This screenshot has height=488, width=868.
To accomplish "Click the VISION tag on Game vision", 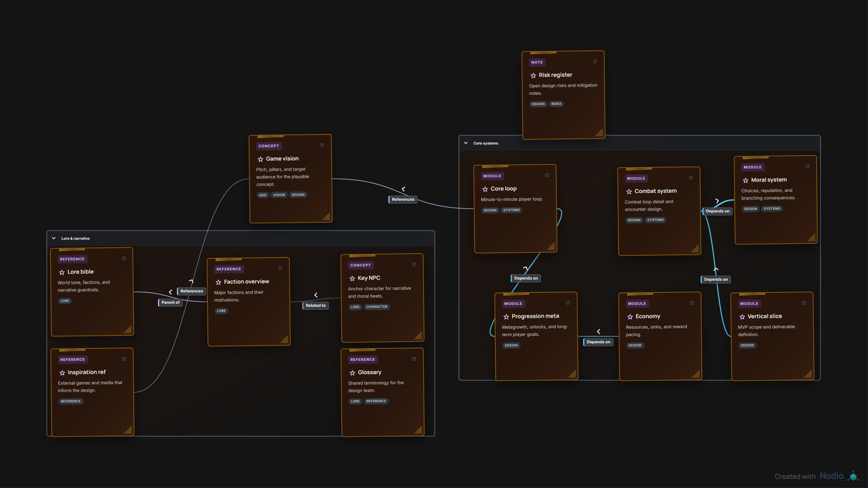I will (279, 195).
